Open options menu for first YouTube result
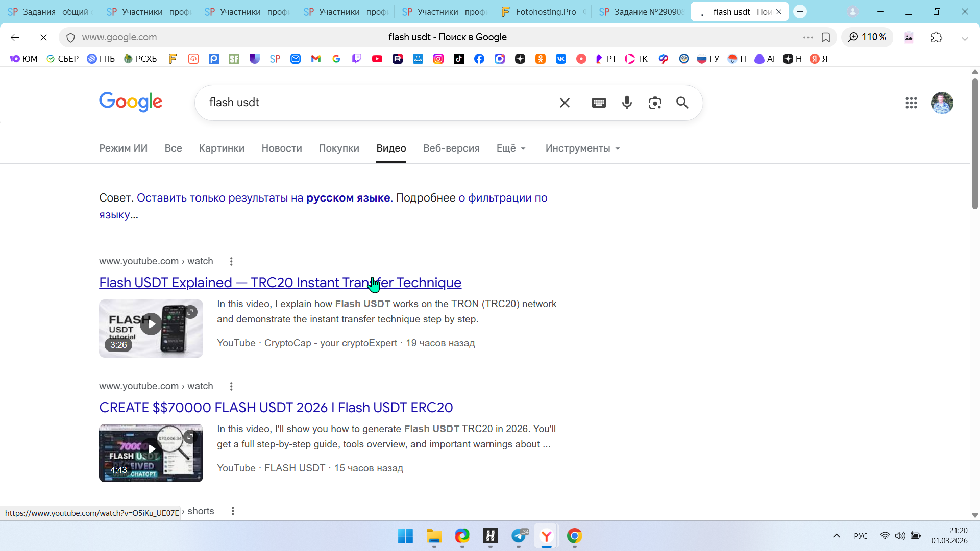This screenshot has height=551, width=980. pyautogui.click(x=231, y=261)
